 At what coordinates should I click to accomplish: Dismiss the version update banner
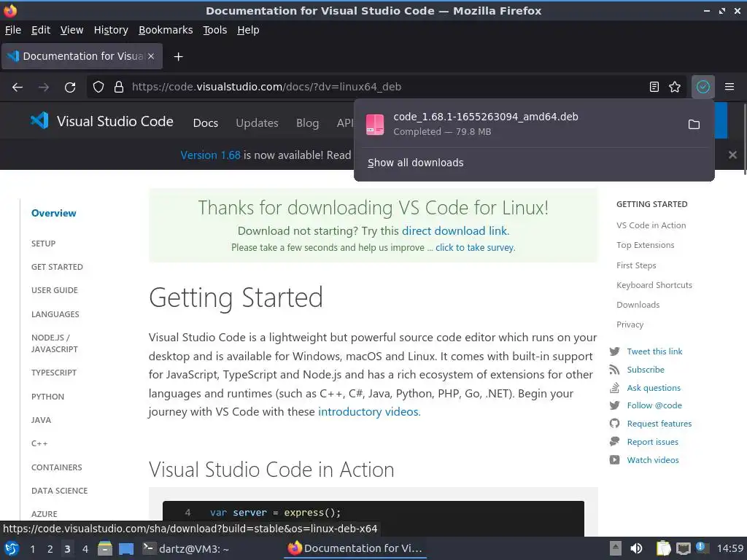732,155
